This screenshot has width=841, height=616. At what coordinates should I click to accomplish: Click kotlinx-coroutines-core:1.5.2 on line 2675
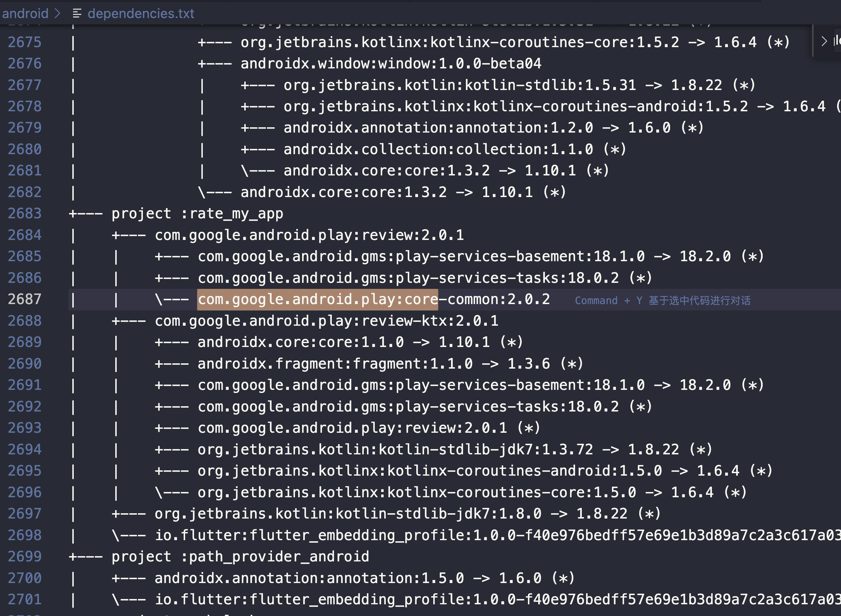[x=515, y=42]
